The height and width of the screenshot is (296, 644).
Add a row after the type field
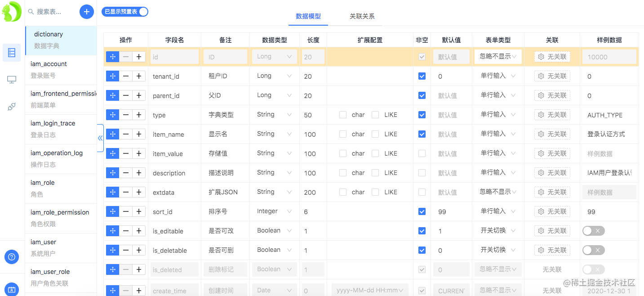pyautogui.click(x=139, y=115)
